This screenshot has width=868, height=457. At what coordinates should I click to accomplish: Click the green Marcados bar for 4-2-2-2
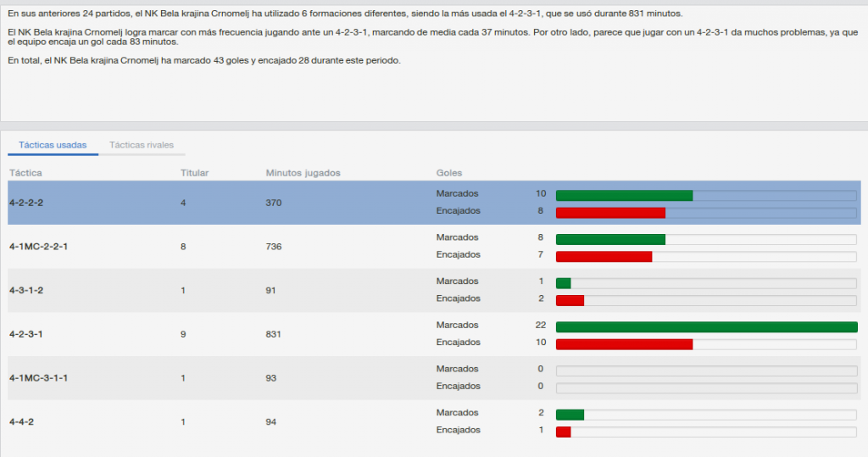pos(625,196)
